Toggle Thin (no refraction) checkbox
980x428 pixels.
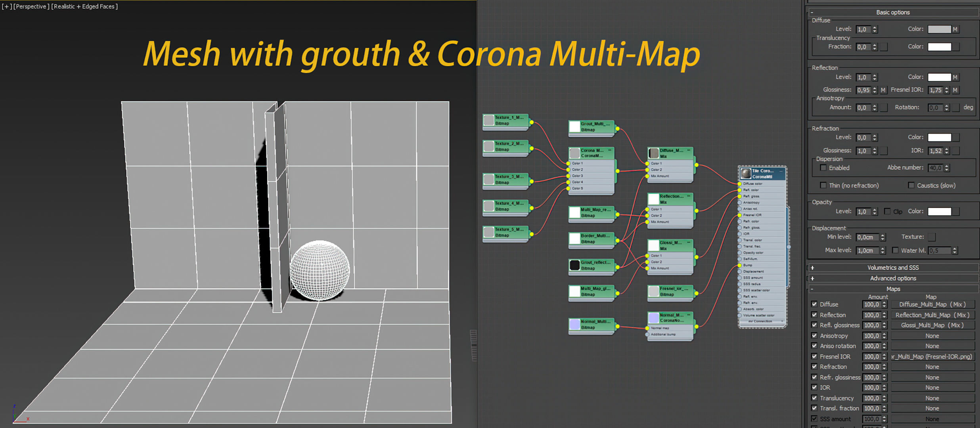click(x=823, y=185)
